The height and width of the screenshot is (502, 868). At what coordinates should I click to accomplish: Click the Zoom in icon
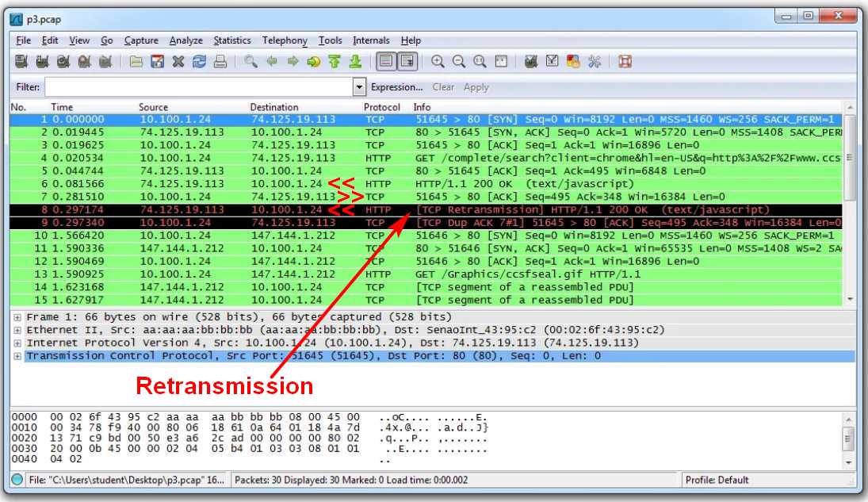click(438, 61)
